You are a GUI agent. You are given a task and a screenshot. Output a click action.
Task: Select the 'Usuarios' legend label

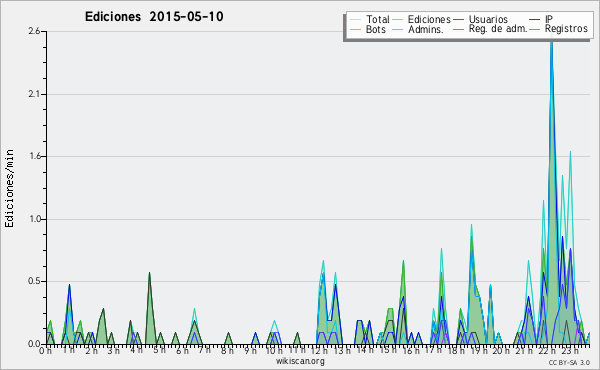point(488,19)
